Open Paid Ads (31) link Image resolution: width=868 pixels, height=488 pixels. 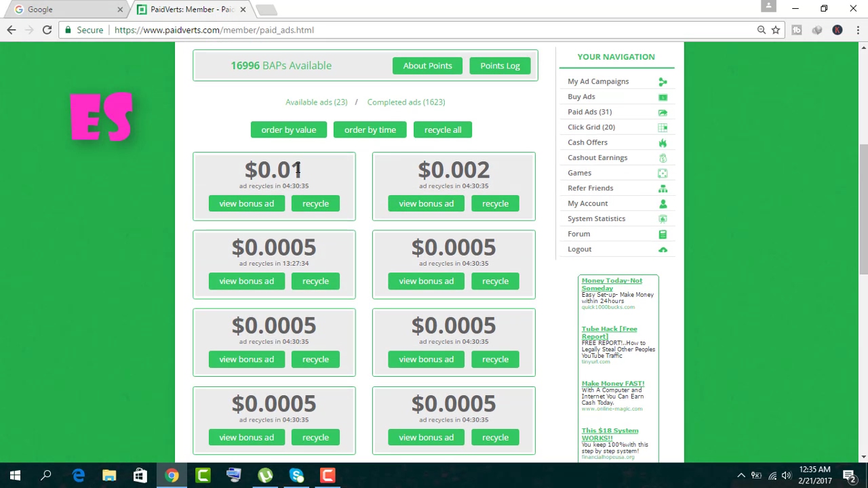(x=589, y=112)
